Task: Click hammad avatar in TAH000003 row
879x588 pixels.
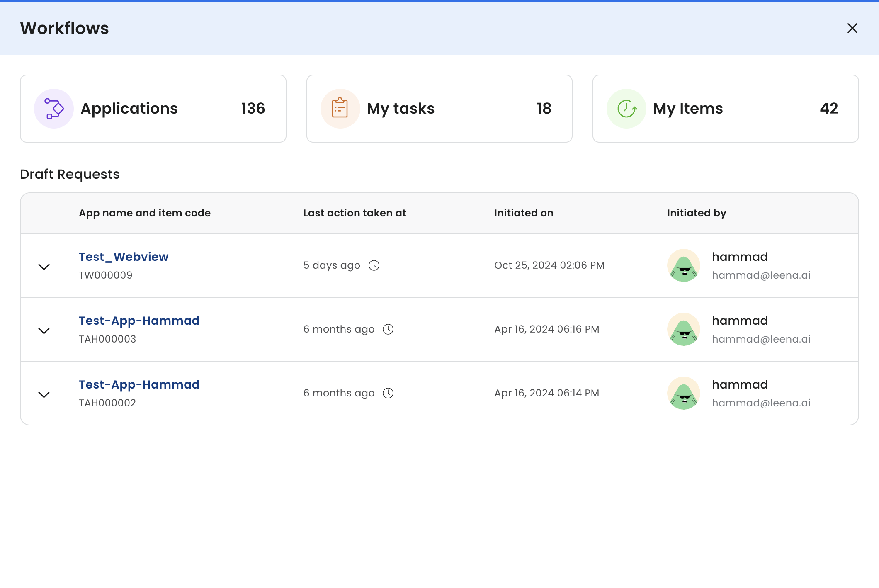Action: [x=684, y=329]
